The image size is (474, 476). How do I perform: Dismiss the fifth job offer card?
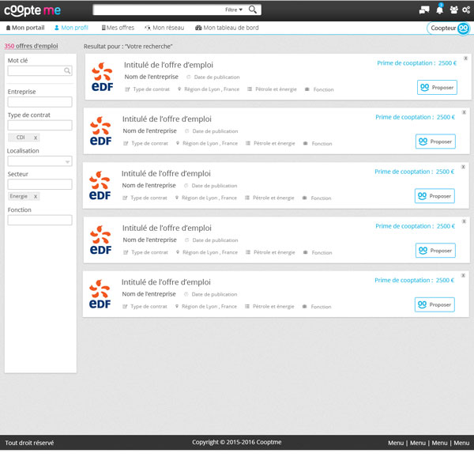(x=463, y=275)
